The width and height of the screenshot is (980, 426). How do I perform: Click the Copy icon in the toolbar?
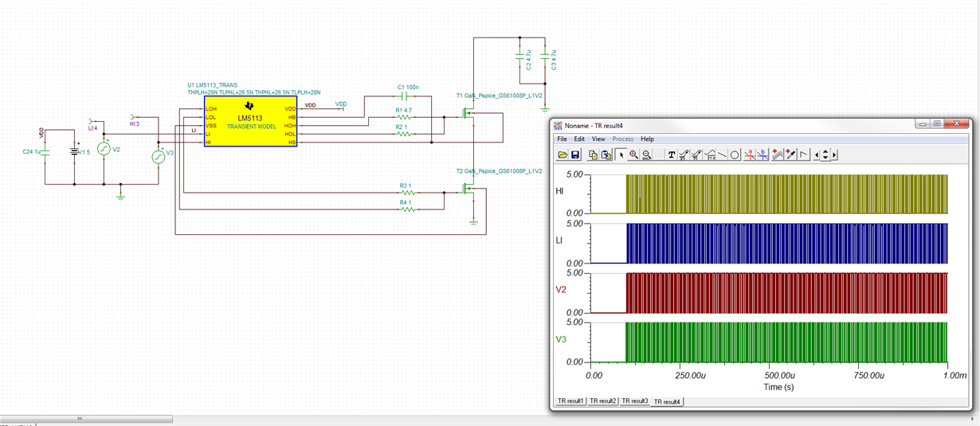[x=593, y=154]
